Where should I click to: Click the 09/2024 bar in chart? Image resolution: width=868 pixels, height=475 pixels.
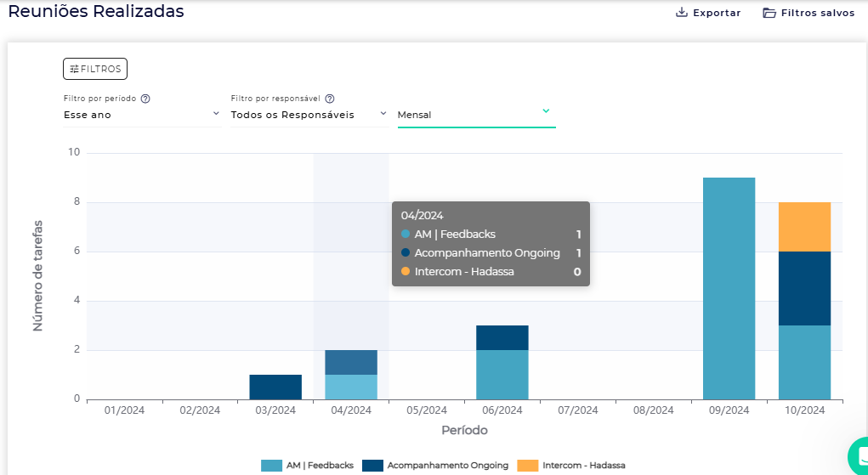tap(729, 289)
